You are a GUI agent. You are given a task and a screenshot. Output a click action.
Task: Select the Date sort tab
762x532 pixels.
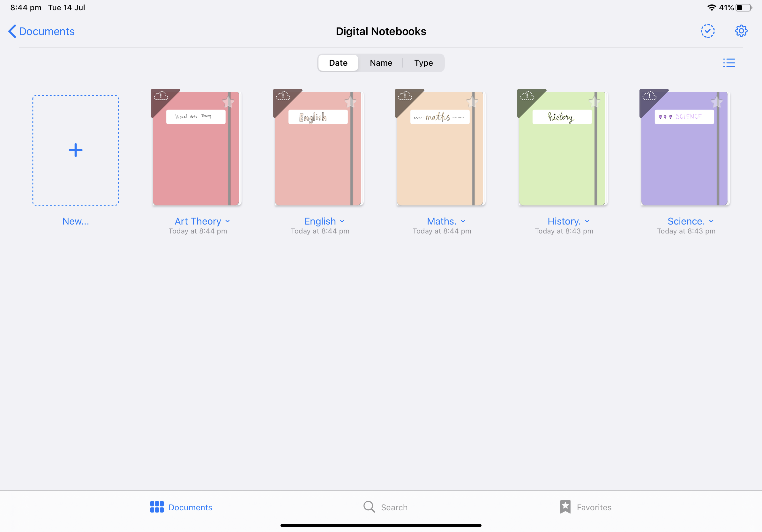point(339,63)
